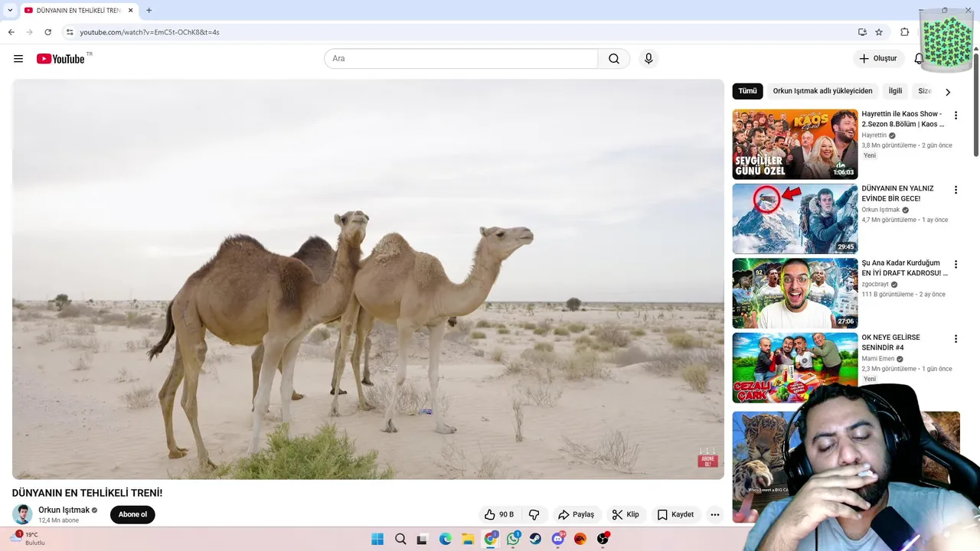The image size is (980, 551).
Task: Reload the page with refresh icon
Action: 47,32
